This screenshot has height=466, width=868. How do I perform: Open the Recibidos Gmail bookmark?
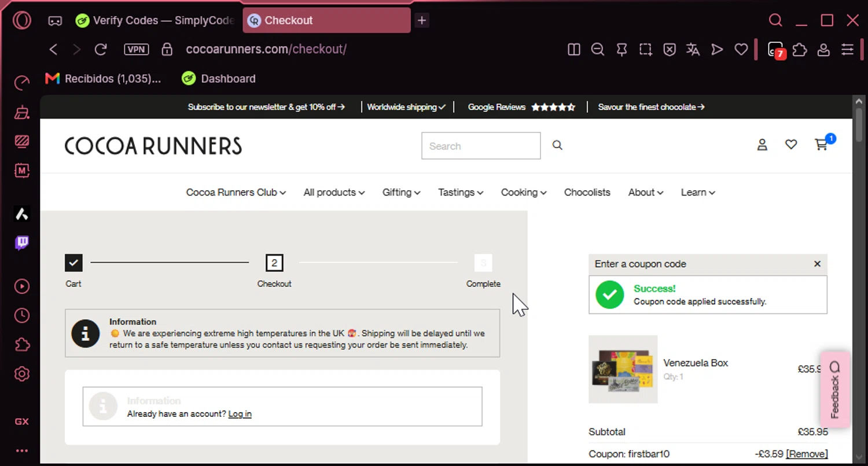[x=103, y=79]
